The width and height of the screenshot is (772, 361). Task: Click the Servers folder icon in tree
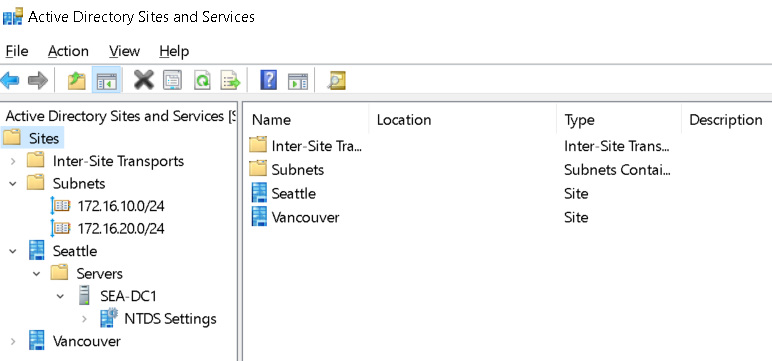pyautogui.click(x=60, y=273)
